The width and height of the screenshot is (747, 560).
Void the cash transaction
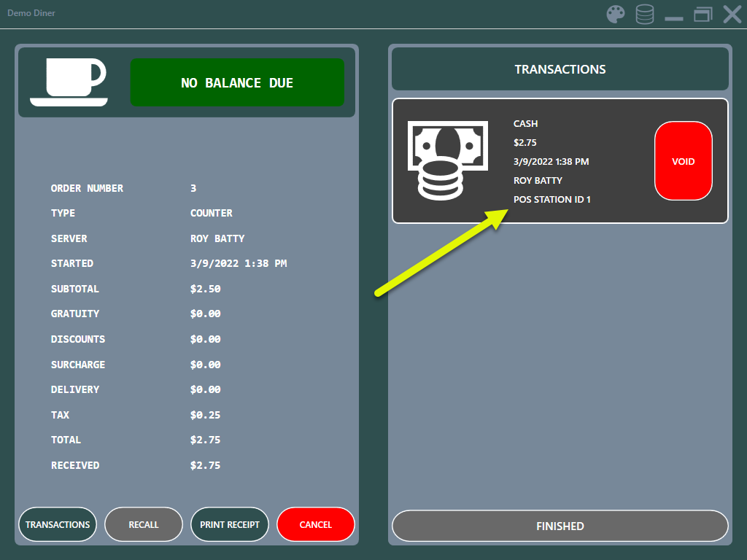tap(683, 161)
